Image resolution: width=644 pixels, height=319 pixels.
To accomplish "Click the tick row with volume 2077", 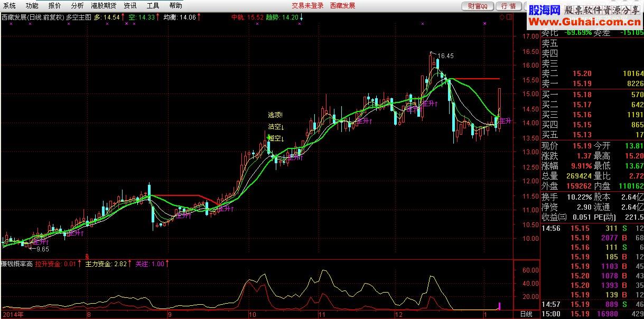I will coord(593,238).
